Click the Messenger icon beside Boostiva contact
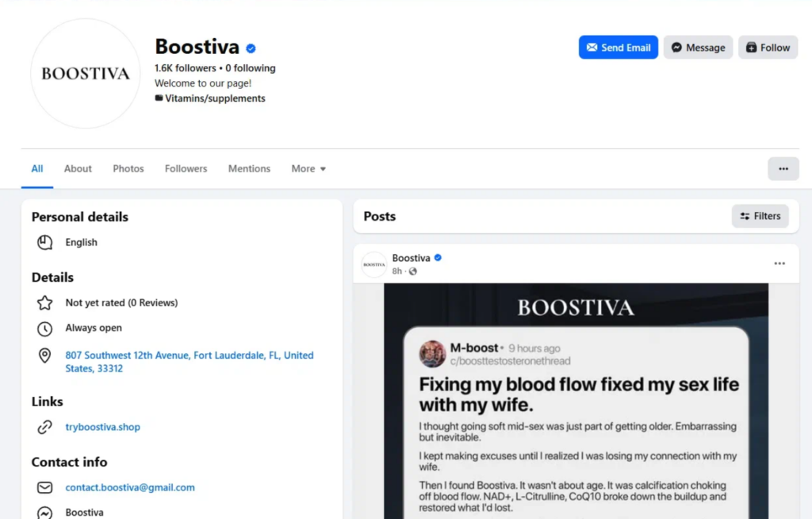The width and height of the screenshot is (812, 519). [45, 513]
